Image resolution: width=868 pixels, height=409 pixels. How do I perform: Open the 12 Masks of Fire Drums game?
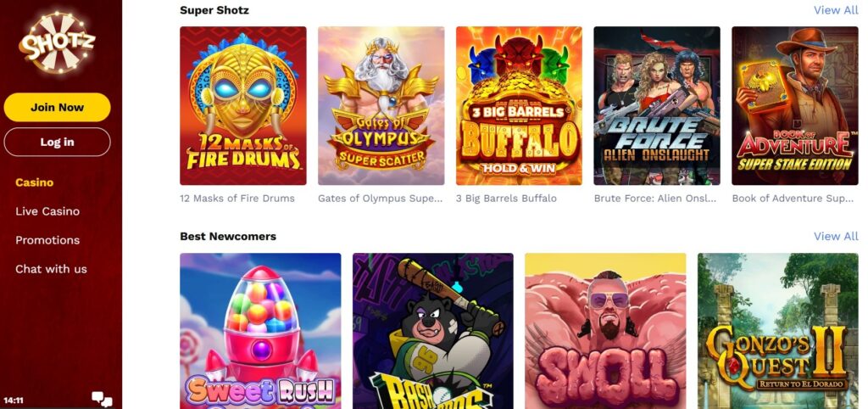click(x=243, y=106)
